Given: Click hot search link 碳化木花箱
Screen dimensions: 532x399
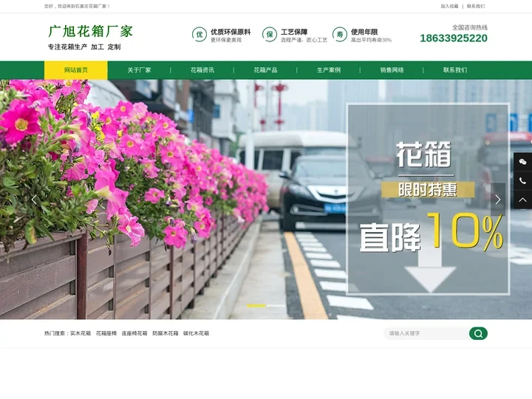Looking at the screenshot, I should click(x=196, y=333).
